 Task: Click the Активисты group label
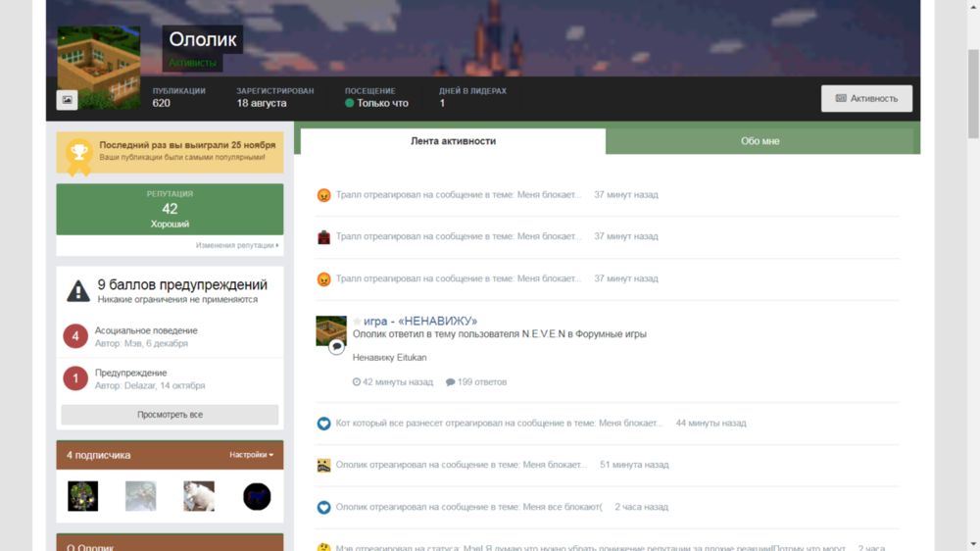pos(192,63)
